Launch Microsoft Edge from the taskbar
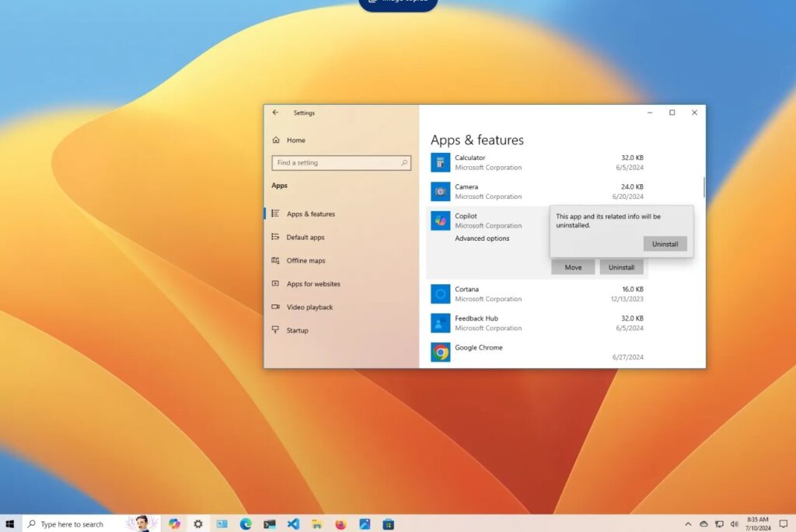The width and height of the screenshot is (796, 532). pyautogui.click(x=246, y=524)
